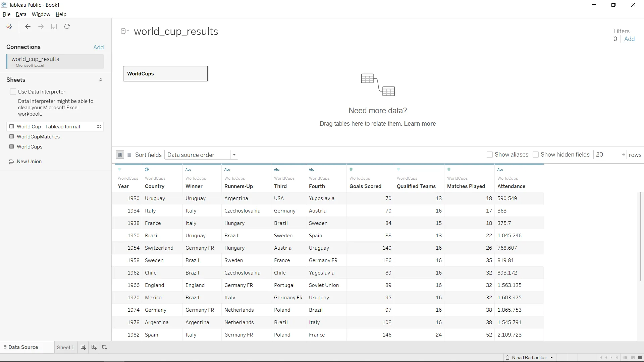Image resolution: width=644 pixels, height=362 pixels.
Task: Click the number type icon above Qualified Teams
Action: coord(398,169)
